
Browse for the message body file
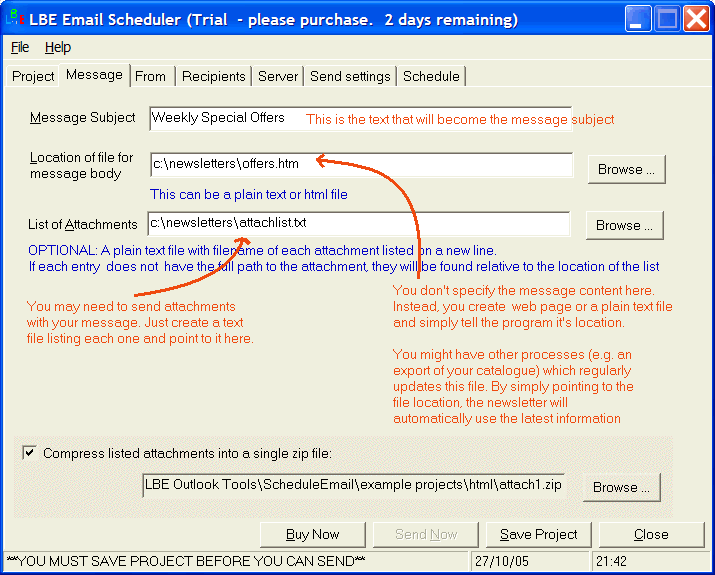627,169
